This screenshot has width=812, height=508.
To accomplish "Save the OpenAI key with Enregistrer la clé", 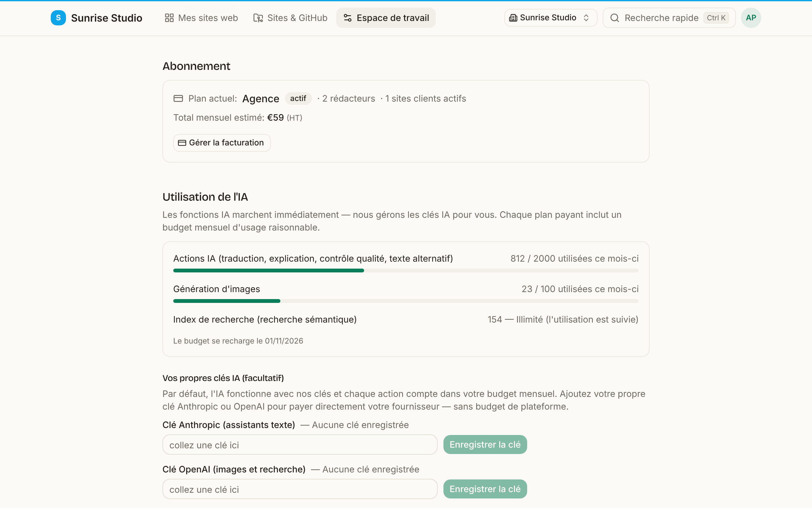I will coord(485,489).
